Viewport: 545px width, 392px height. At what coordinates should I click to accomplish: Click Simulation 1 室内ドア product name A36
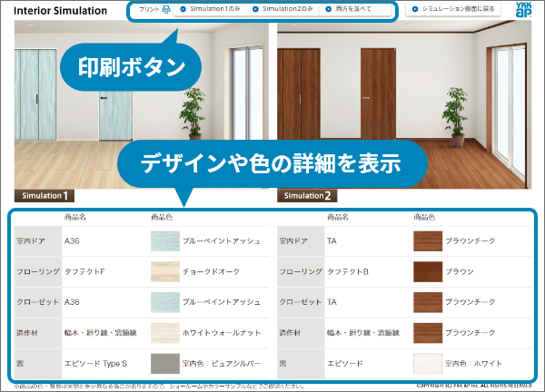(x=72, y=241)
